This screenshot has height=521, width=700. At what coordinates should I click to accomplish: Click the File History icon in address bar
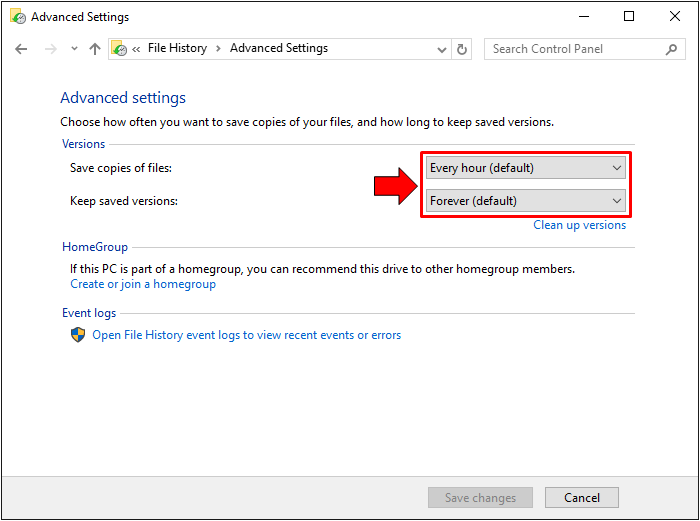120,49
